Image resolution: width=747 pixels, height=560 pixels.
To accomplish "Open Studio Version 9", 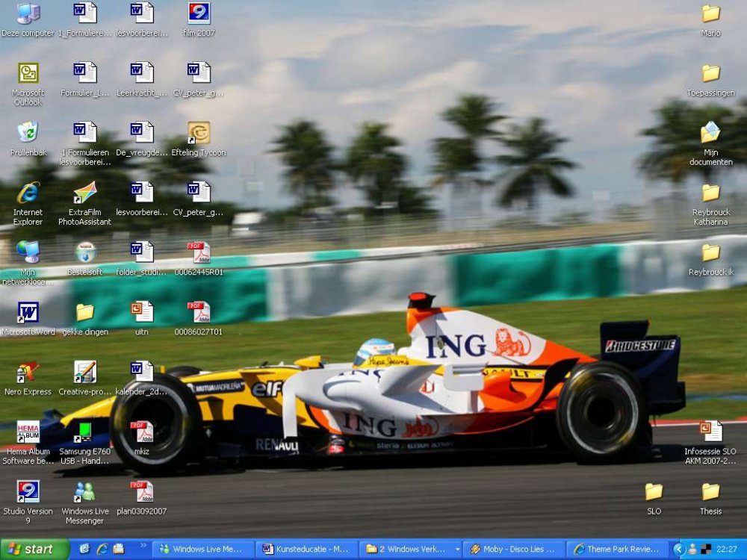I will [x=28, y=491].
